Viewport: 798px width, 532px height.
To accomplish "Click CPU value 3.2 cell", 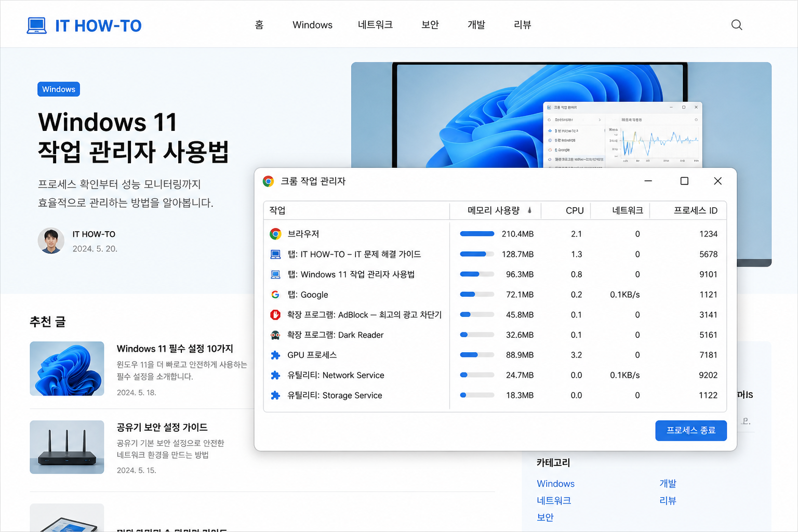I will coord(576,355).
